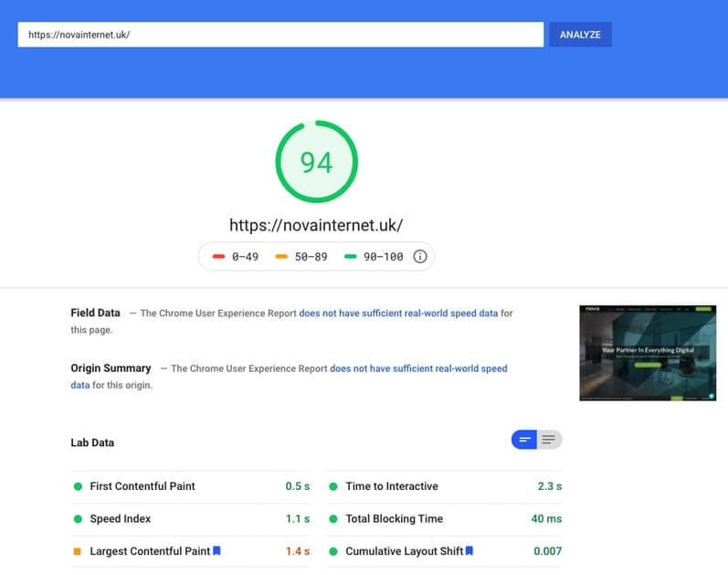Open Field Data insufficient speed data link
This screenshot has height=575, width=728.
(398, 314)
